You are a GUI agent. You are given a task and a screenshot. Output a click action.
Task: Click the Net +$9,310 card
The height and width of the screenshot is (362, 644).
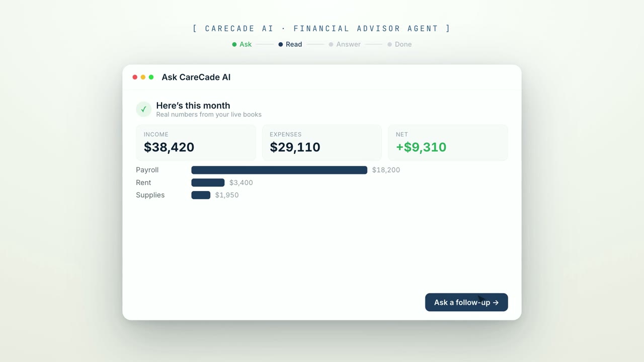(448, 143)
